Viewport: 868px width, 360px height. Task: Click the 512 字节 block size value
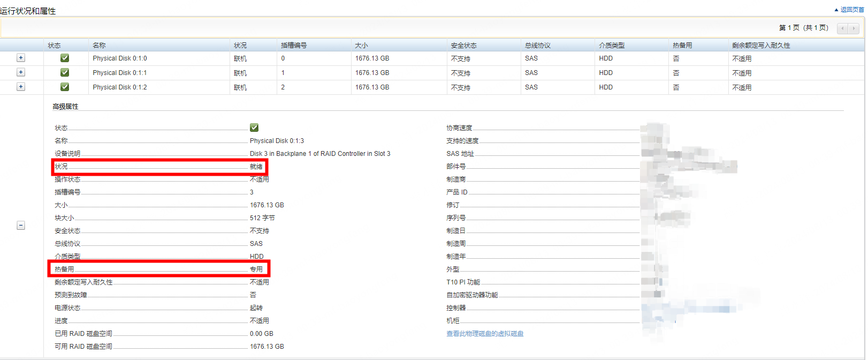(x=262, y=218)
